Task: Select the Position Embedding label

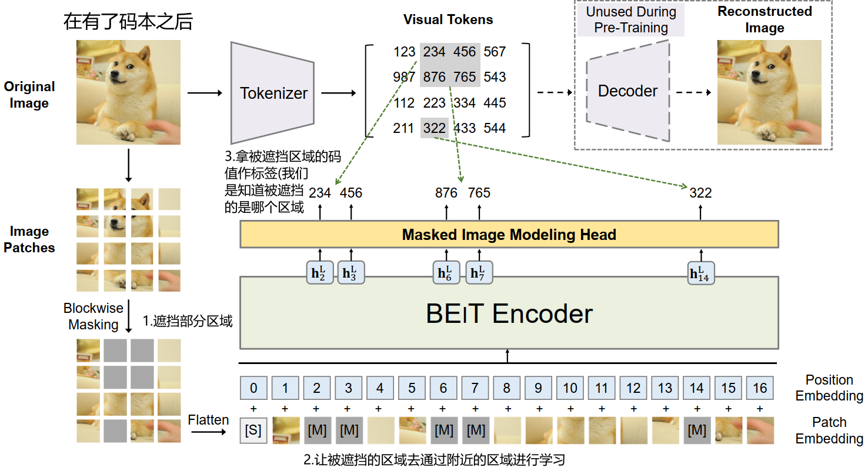Action: tap(829, 388)
